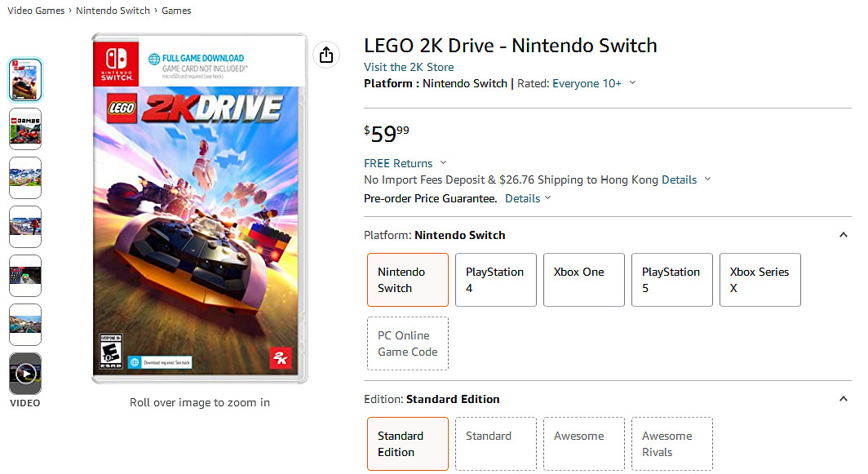The height and width of the screenshot is (474, 868).
Task: Expand Pre-order Price Guarantee Details
Action: [x=528, y=198]
